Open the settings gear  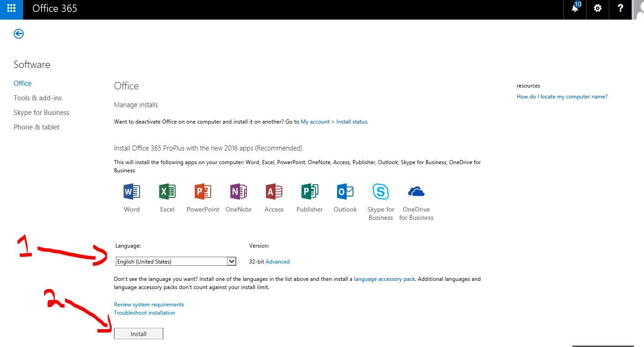pyautogui.click(x=597, y=8)
